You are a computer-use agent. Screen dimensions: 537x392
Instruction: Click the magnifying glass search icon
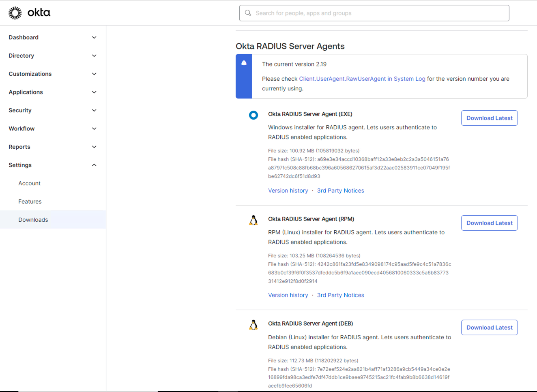click(248, 13)
